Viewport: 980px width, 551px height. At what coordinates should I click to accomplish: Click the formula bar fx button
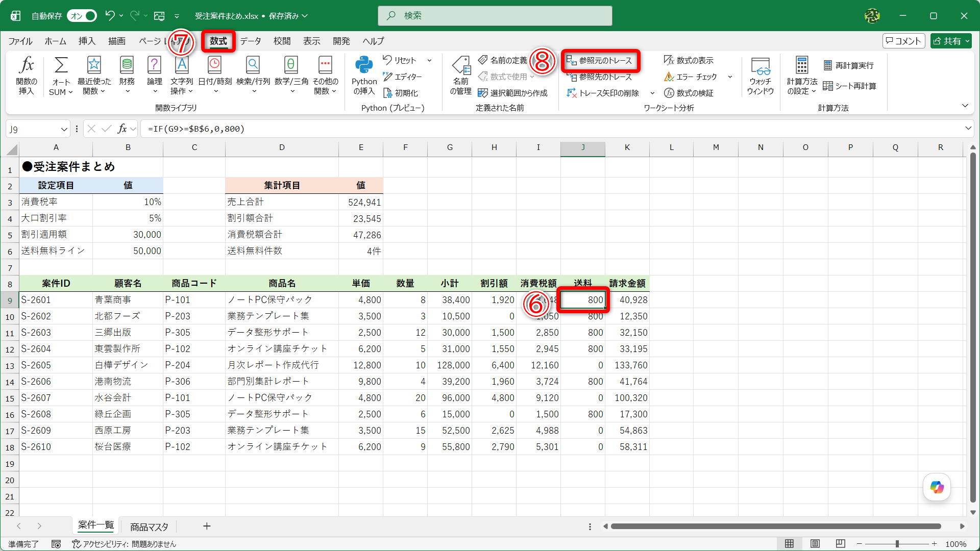tap(122, 129)
